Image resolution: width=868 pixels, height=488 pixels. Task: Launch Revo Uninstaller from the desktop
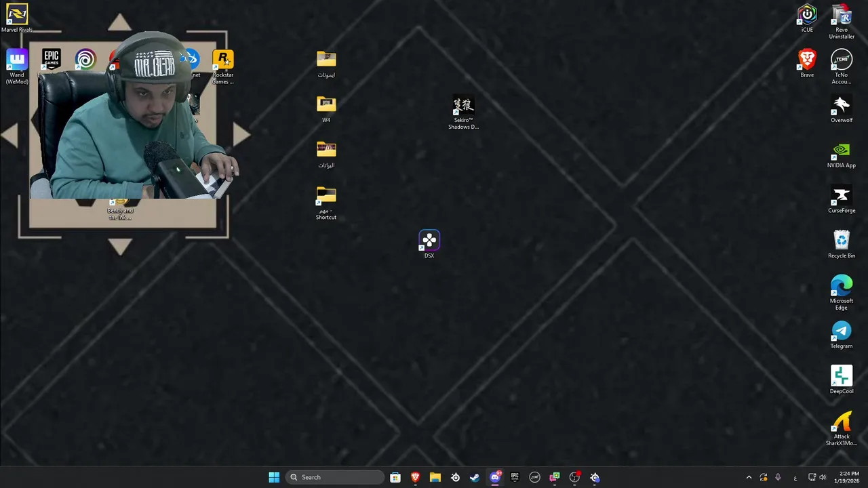pyautogui.click(x=842, y=22)
